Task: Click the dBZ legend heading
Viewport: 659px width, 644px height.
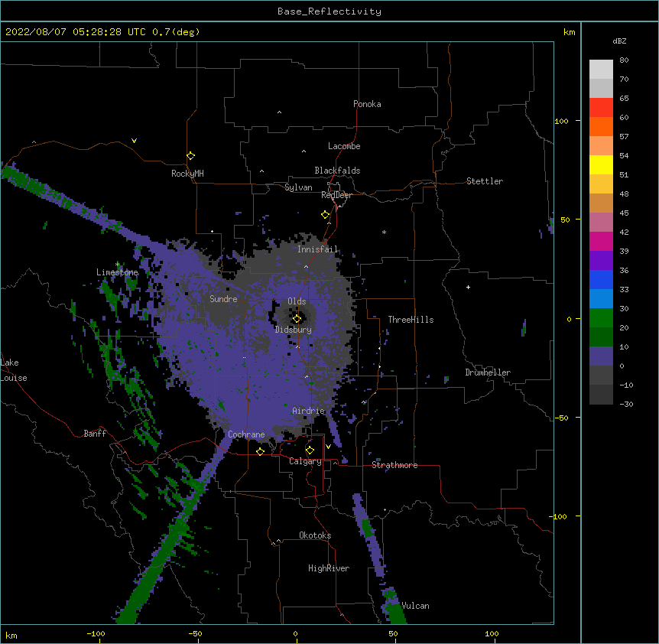Action: point(619,41)
